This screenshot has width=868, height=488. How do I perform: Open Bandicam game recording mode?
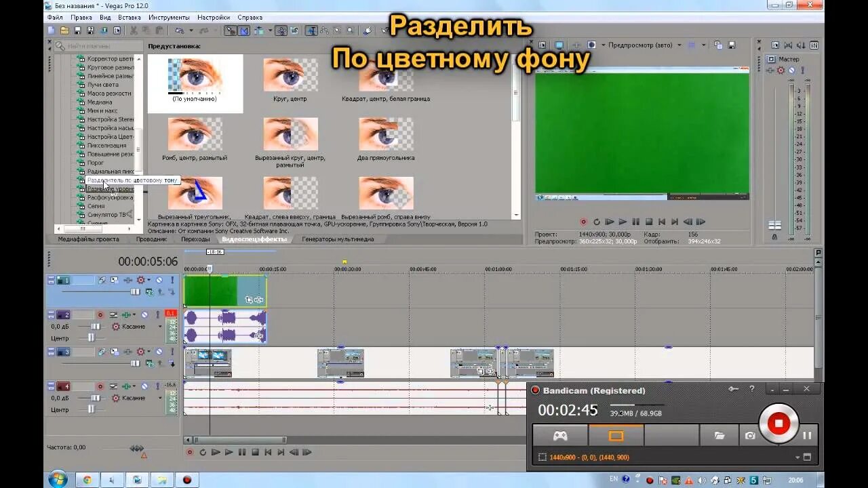(561, 436)
